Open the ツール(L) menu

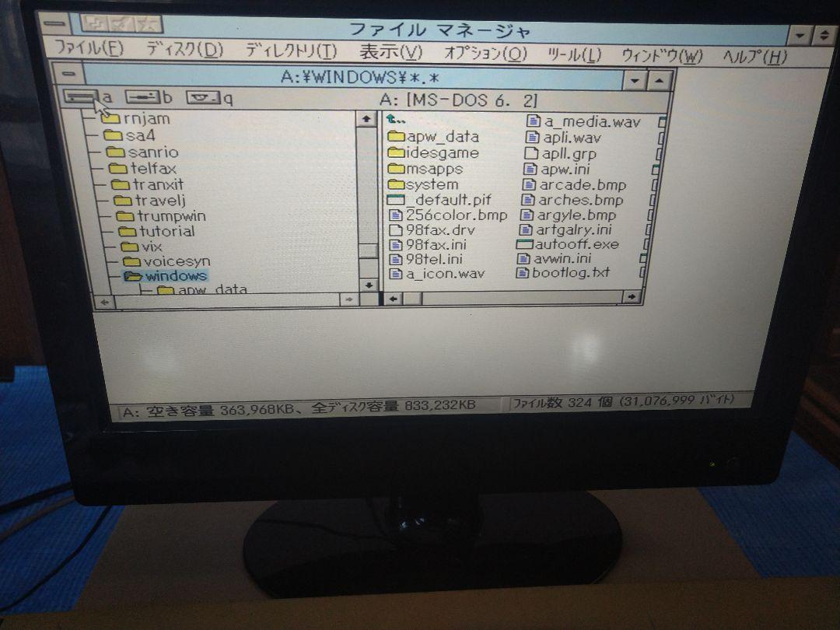574,54
